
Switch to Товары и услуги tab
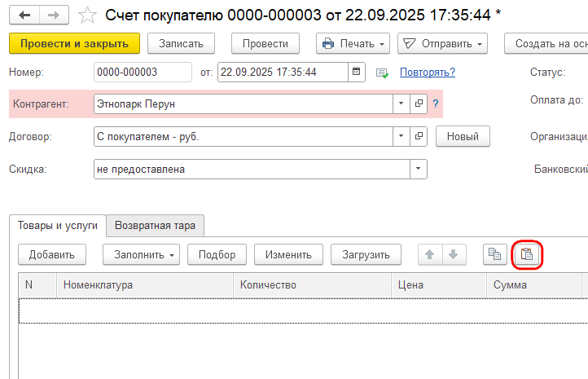58,226
